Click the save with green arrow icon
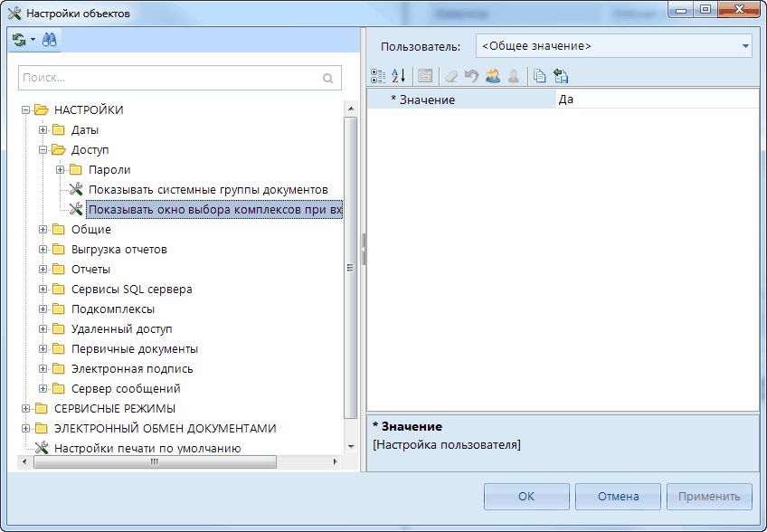 click(561, 76)
